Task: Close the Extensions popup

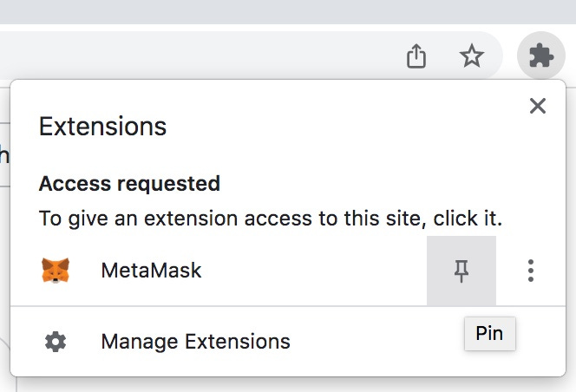Action: pyautogui.click(x=538, y=106)
